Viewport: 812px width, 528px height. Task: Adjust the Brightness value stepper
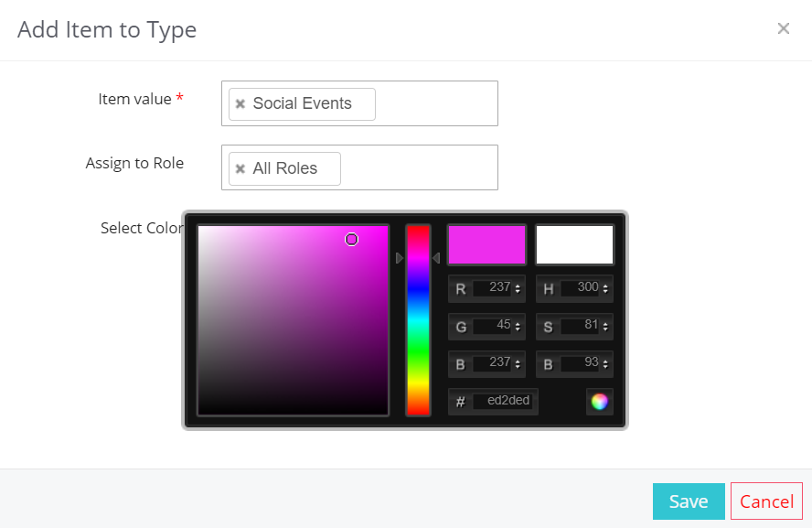(605, 365)
